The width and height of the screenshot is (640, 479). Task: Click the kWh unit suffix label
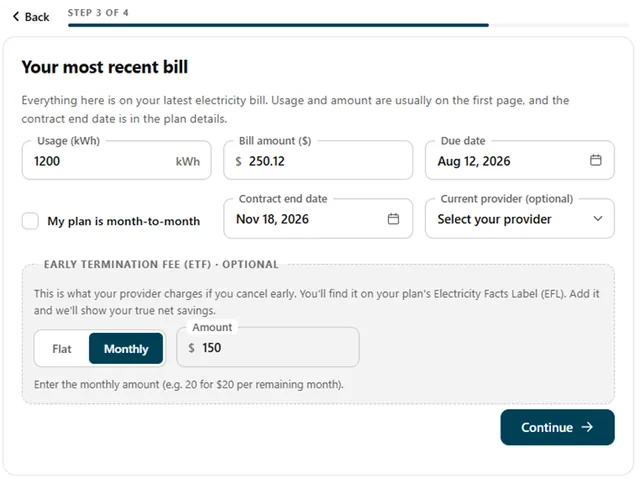point(188,162)
